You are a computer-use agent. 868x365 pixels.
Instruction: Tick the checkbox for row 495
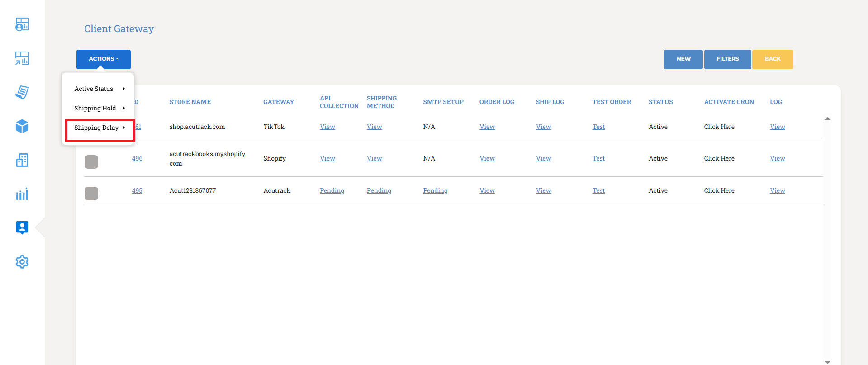click(91, 194)
